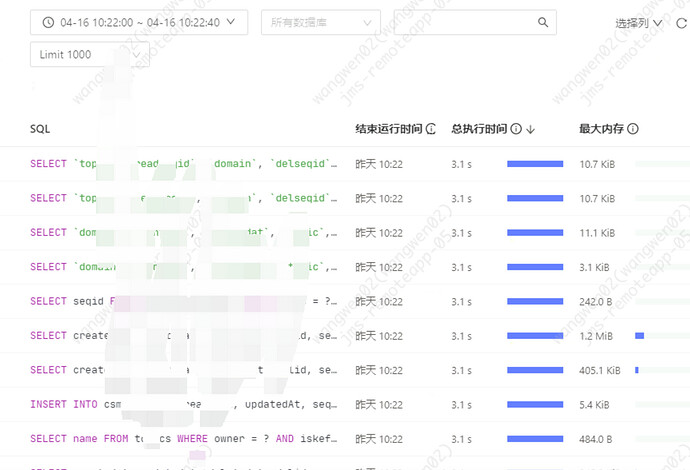Image resolution: width=690 pixels, height=470 pixels.
Task: Click info icon next to 最大内存
Action: click(x=633, y=129)
